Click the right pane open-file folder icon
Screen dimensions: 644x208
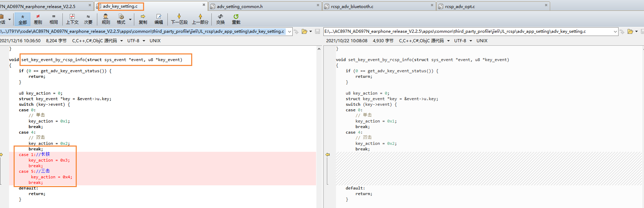[x=630, y=31]
